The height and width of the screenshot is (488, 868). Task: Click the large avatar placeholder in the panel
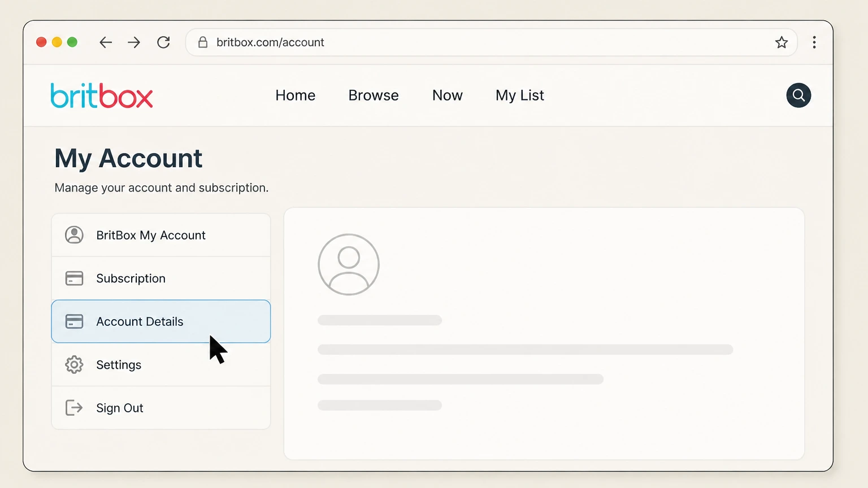[349, 264]
